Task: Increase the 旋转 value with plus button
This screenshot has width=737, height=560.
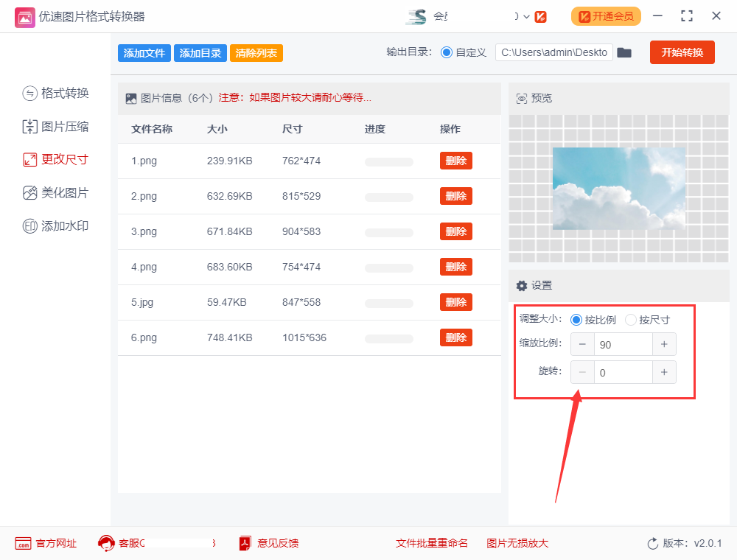Action: pyautogui.click(x=663, y=372)
